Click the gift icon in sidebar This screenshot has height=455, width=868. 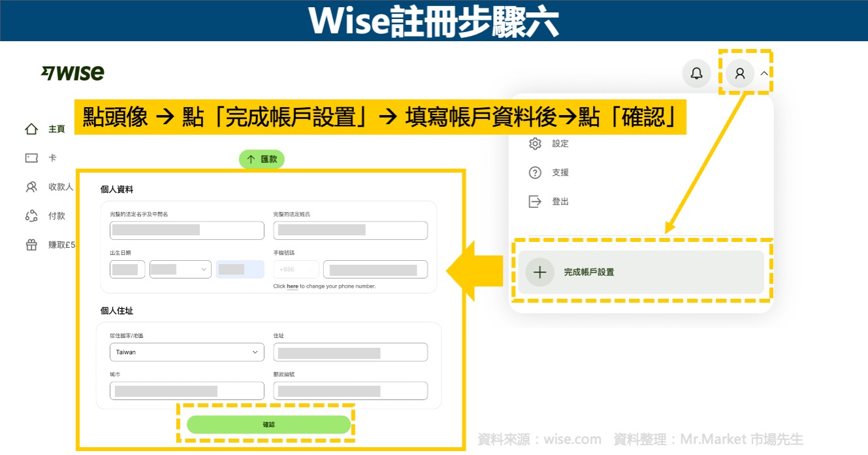click(x=31, y=245)
